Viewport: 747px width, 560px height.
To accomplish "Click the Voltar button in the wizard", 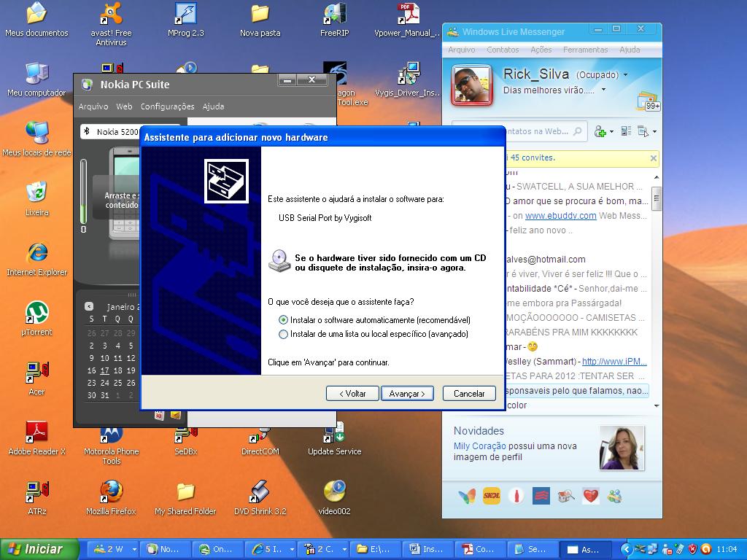I will pos(352,394).
